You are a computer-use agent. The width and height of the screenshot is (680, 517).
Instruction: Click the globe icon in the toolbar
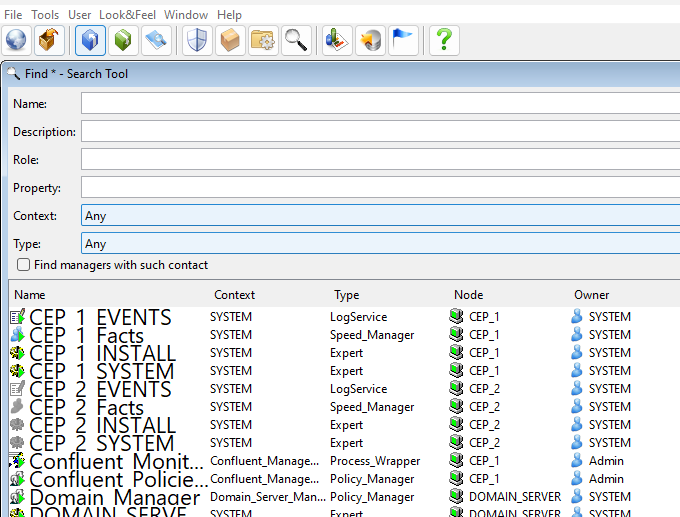point(16,40)
